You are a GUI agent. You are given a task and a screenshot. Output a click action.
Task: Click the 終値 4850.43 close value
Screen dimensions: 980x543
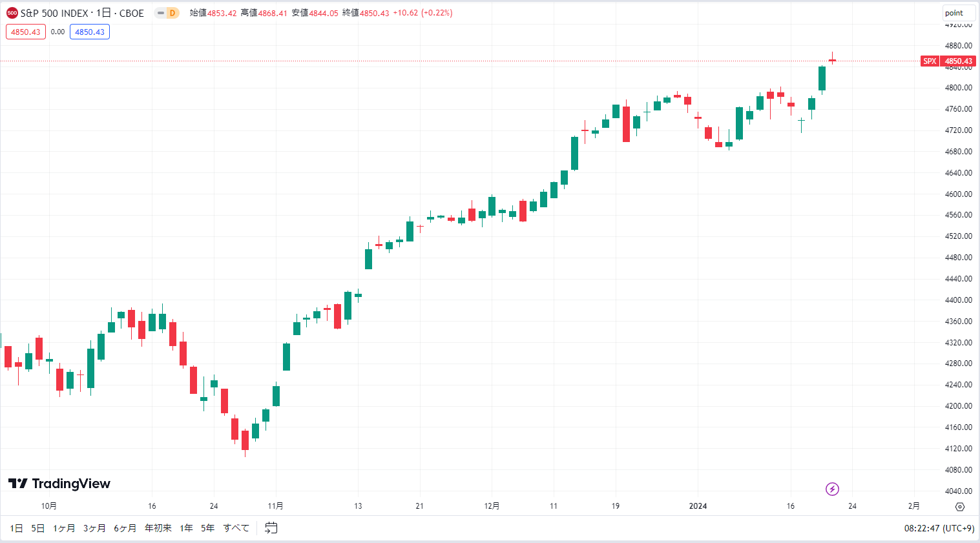point(366,13)
